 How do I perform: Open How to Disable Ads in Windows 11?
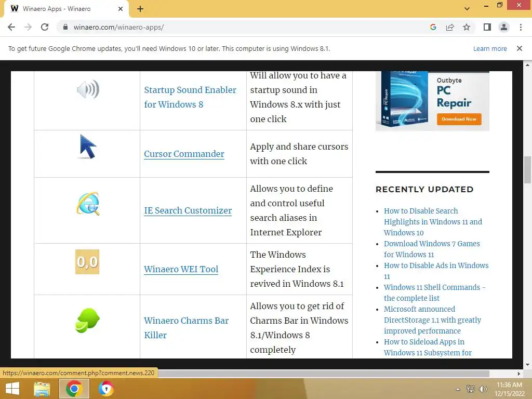click(x=436, y=271)
